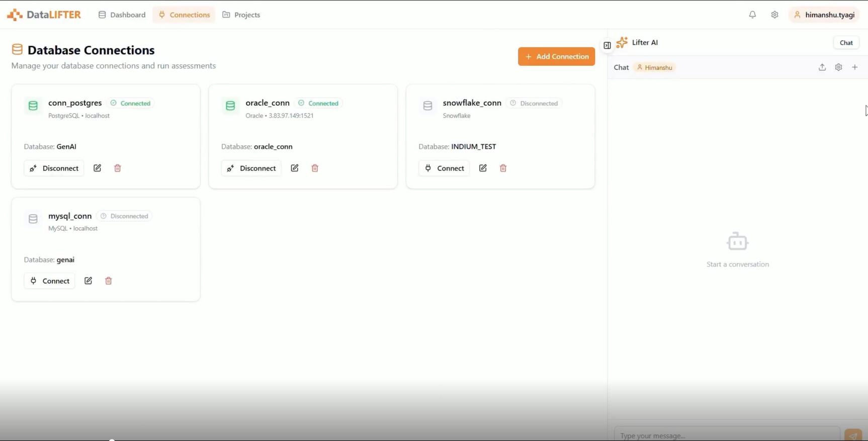Edit the oracle_conn connection
The width and height of the screenshot is (868, 441).
[x=295, y=168]
